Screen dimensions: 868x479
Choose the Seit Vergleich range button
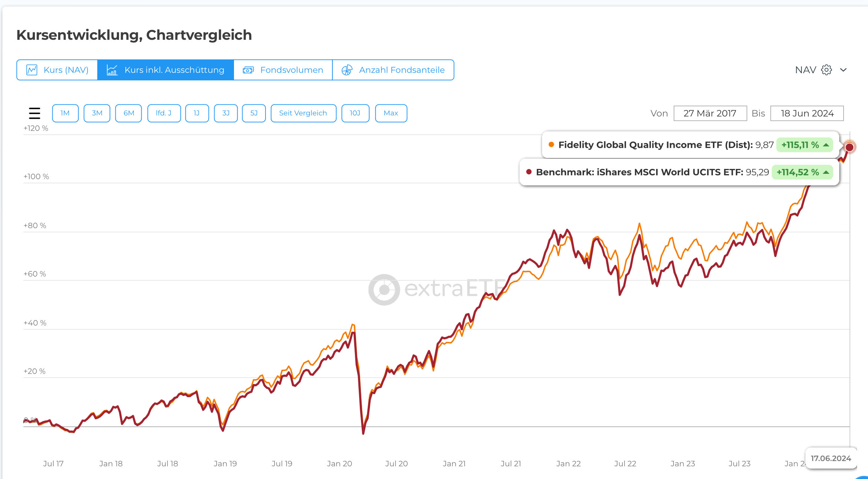(x=303, y=113)
